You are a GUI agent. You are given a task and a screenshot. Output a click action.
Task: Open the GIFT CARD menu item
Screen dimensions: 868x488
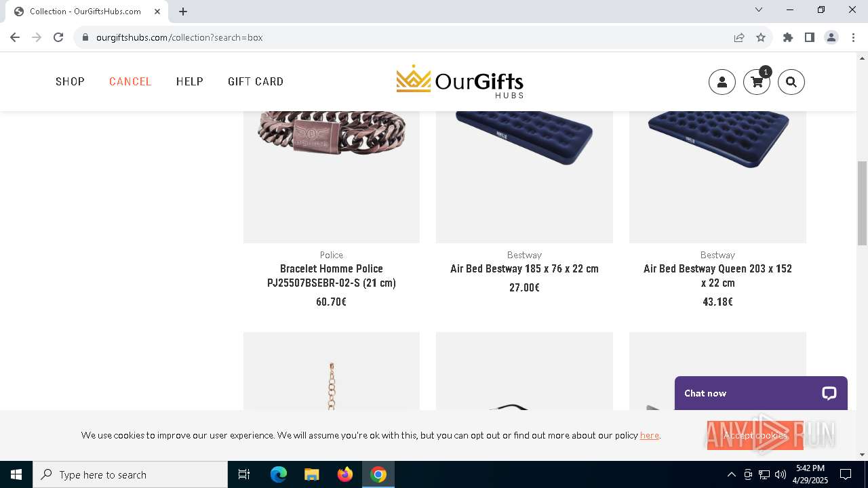point(256,81)
